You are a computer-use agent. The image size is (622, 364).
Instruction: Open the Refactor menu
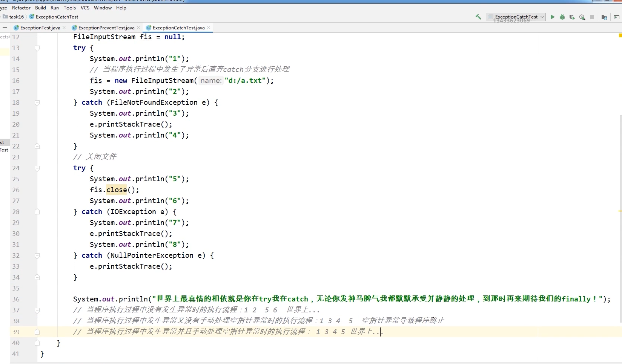pyautogui.click(x=21, y=8)
